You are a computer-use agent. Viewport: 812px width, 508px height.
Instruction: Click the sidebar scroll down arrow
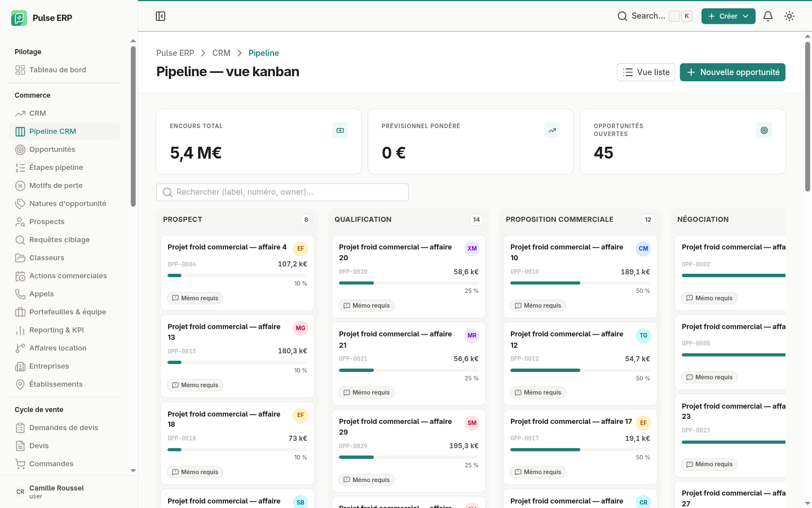133,470
